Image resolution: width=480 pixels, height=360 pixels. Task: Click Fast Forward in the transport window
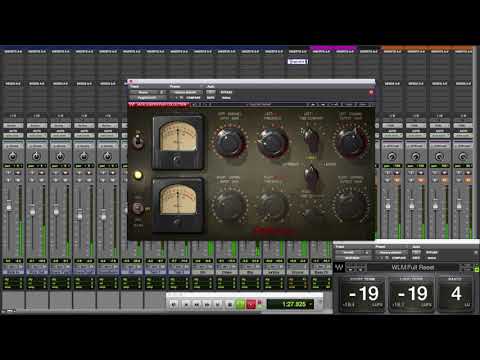(x=207, y=304)
